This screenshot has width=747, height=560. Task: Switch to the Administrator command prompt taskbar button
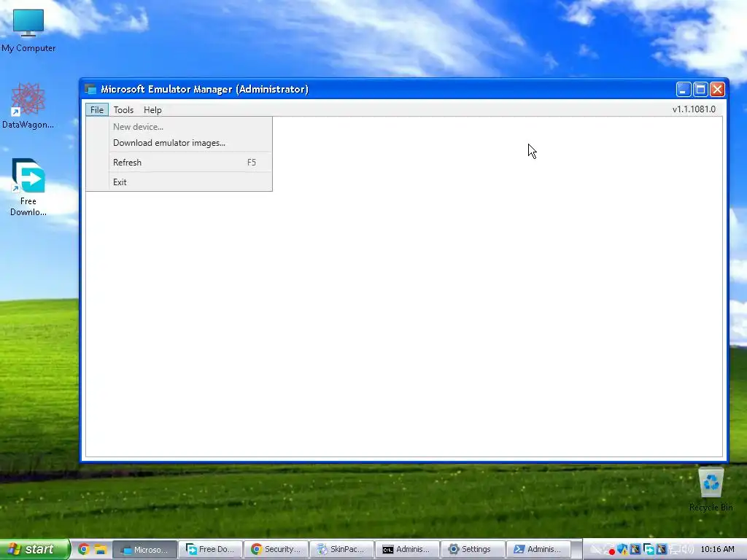(408, 550)
